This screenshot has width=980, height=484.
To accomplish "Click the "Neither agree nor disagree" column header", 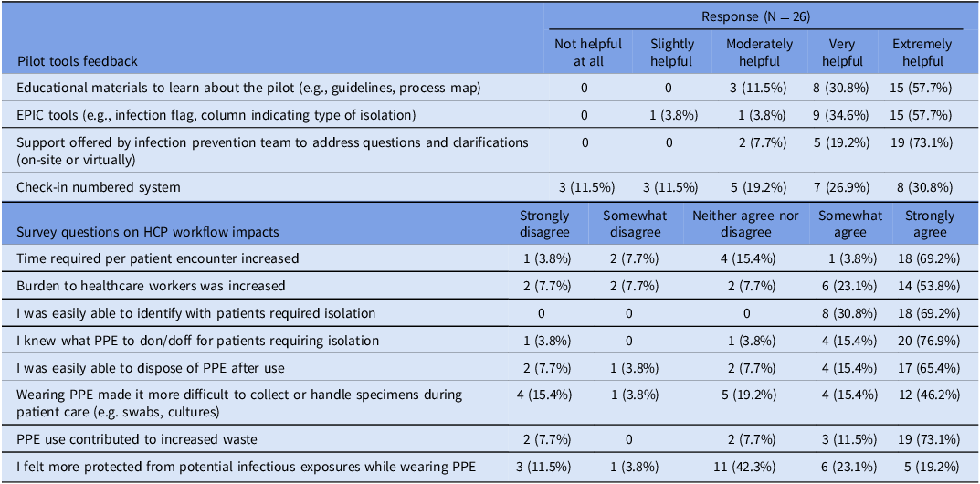I will click(x=745, y=224).
